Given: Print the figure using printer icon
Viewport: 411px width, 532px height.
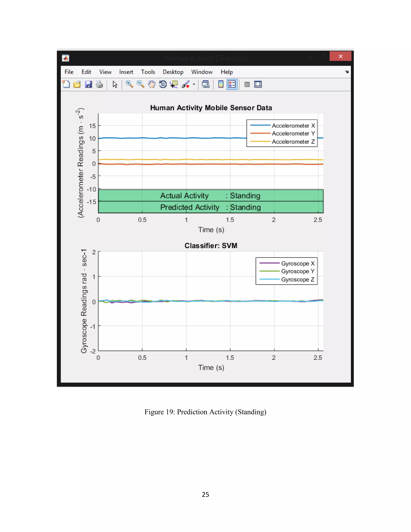Looking at the screenshot, I should 99,84.
